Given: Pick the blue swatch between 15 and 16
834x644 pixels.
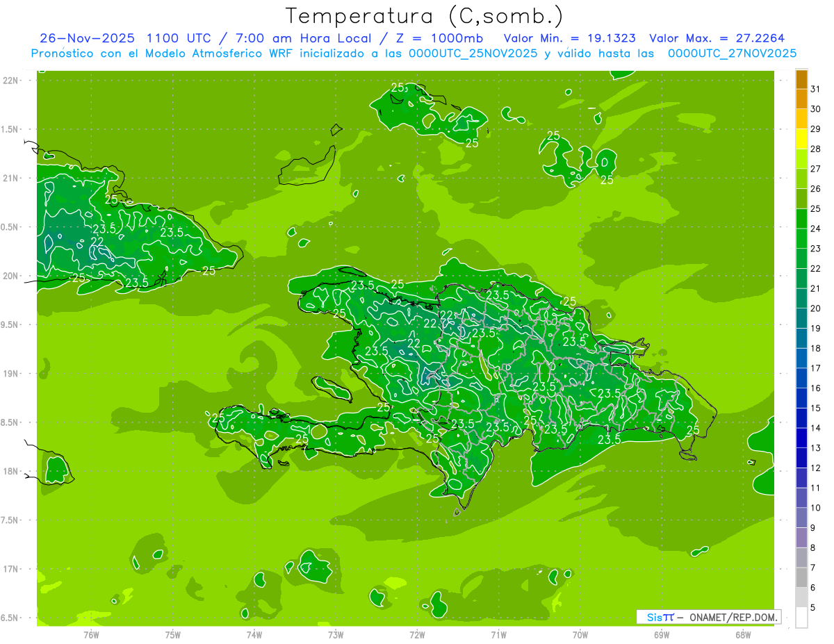Looking at the screenshot, I should tap(801, 398).
